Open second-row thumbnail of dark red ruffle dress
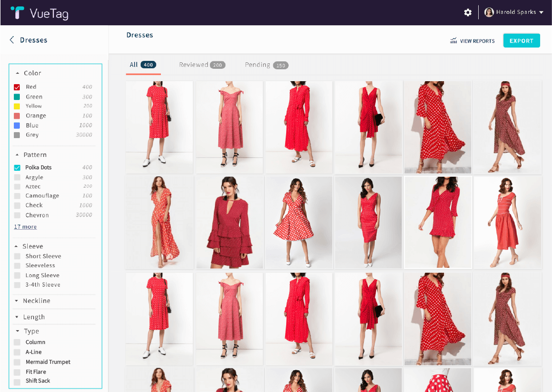This screenshot has height=392, width=552. [229, 222]
